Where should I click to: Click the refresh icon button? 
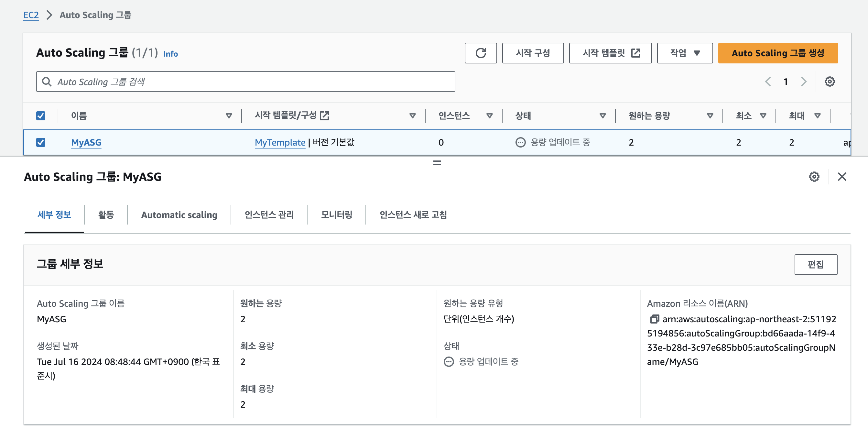[x=480, y=53]
